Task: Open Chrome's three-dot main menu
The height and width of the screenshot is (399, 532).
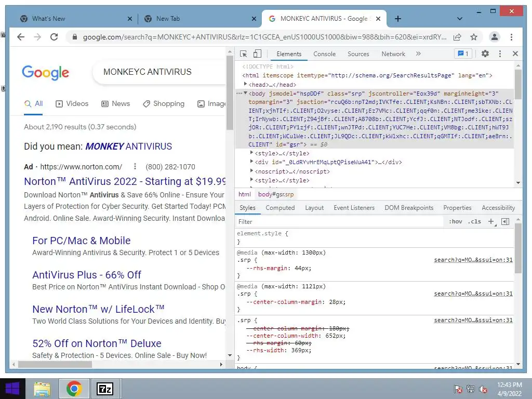Action: pyautogui.click(x=511, y=37)
